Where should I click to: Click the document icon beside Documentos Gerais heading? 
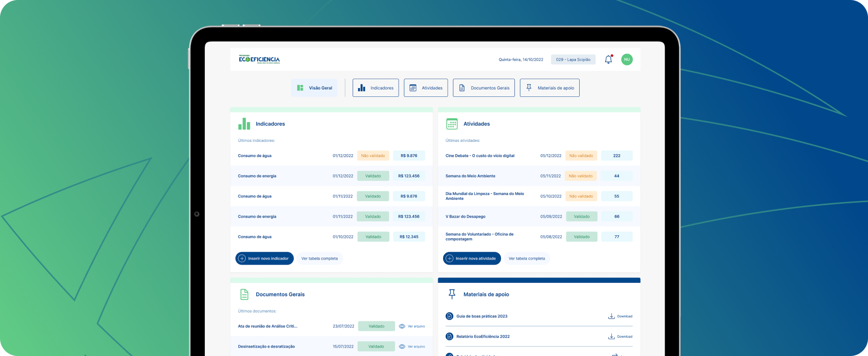point(244,294)
